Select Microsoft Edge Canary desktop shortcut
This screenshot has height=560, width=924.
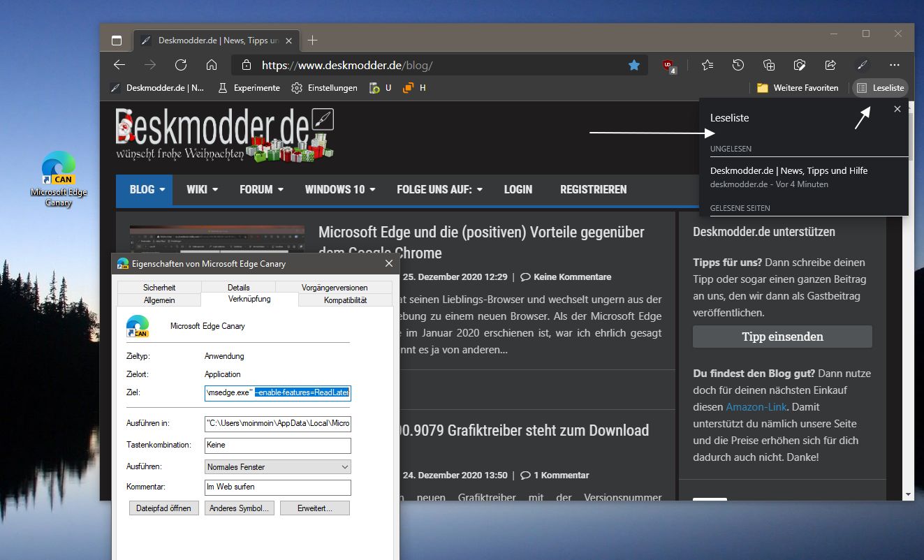pyautogui.click(x=59, y=179)
